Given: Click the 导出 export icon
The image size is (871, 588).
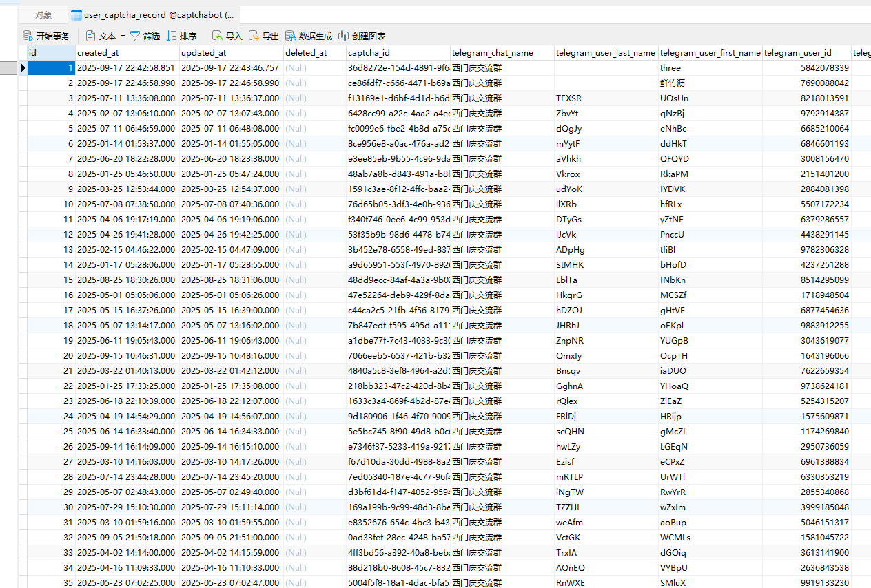Looking at the screenshot, I should pyautogui.click(x=254, y=36).
